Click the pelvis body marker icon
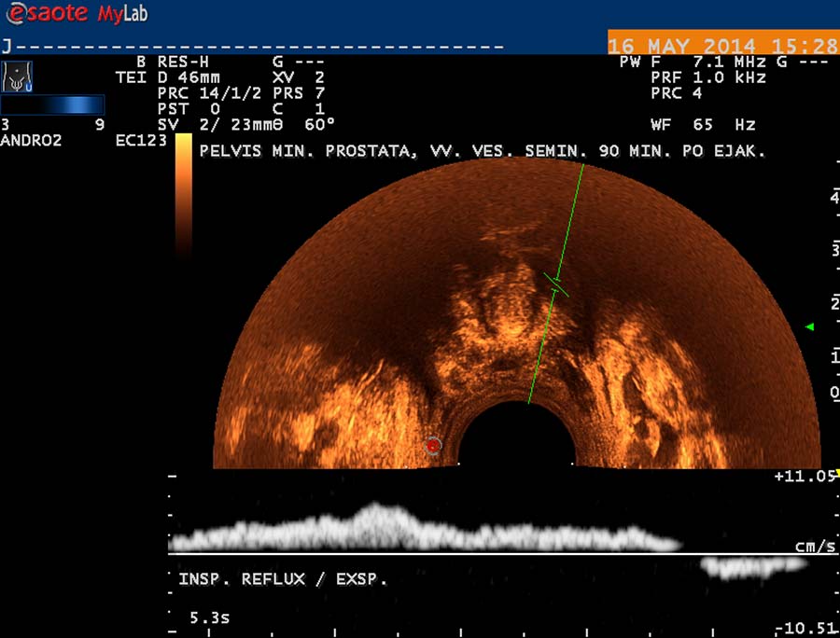 point(17,76)
